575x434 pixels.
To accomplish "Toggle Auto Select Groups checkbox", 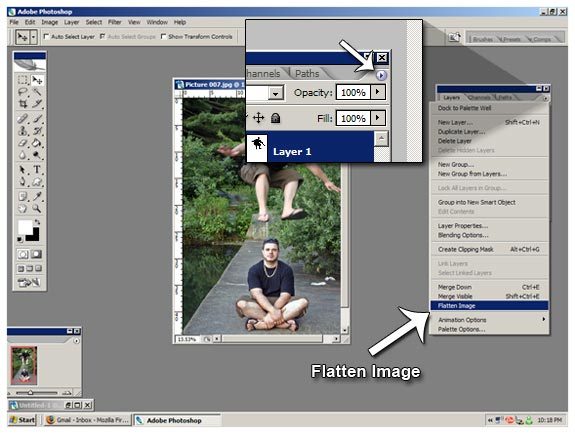I will click(x=103, y=36).
